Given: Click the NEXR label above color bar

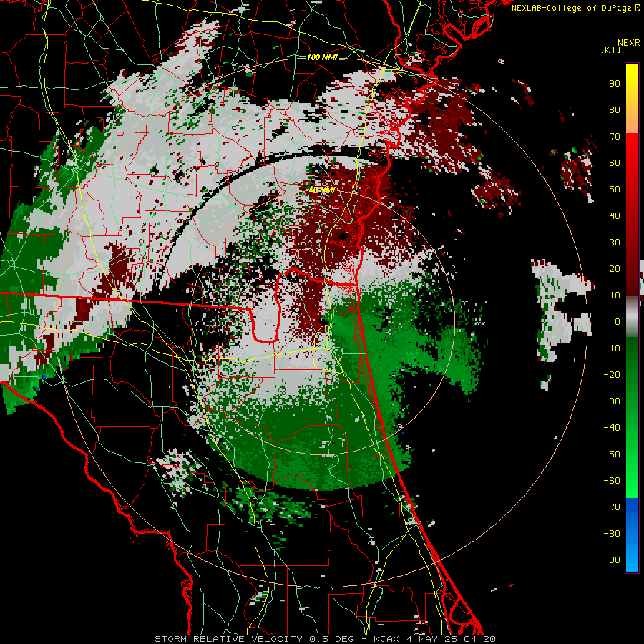Looking at the screenshot, I should pyautogui.click(x=629, y=43).
